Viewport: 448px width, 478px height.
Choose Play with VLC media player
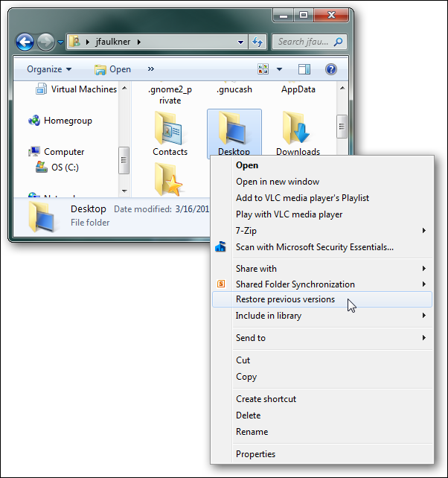(322, 214)
